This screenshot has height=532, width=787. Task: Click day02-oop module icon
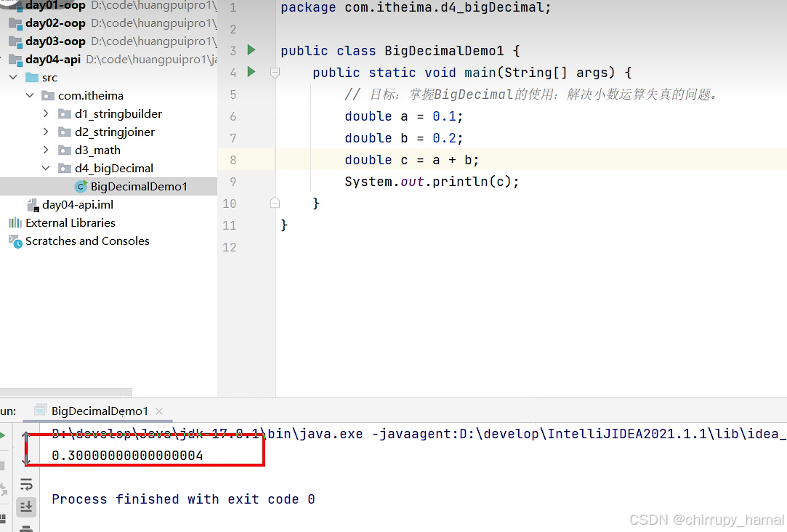pos(15,23)
